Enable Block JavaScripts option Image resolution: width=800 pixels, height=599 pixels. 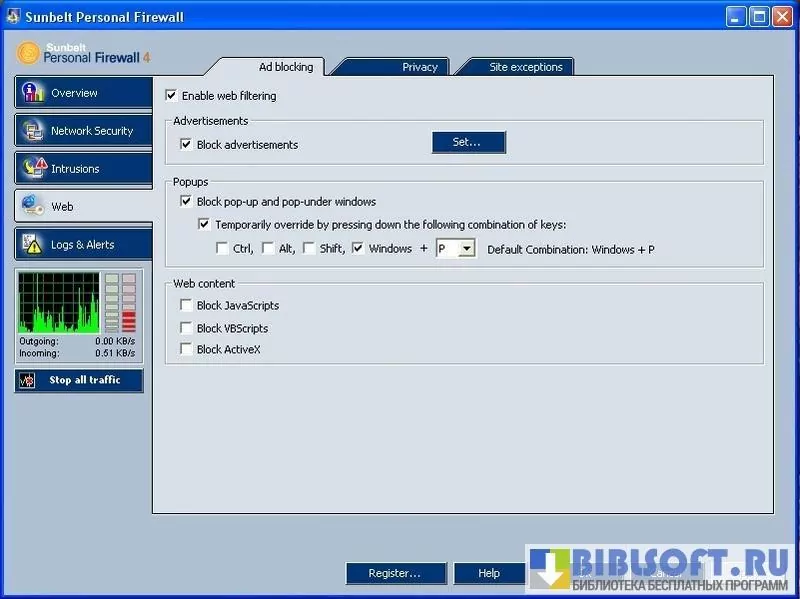[x=186, y=306]
